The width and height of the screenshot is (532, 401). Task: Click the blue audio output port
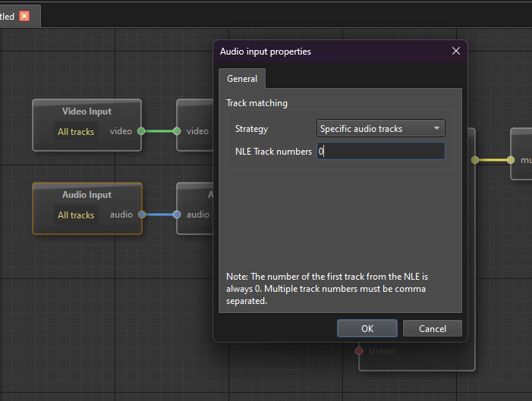coord(141,215)
